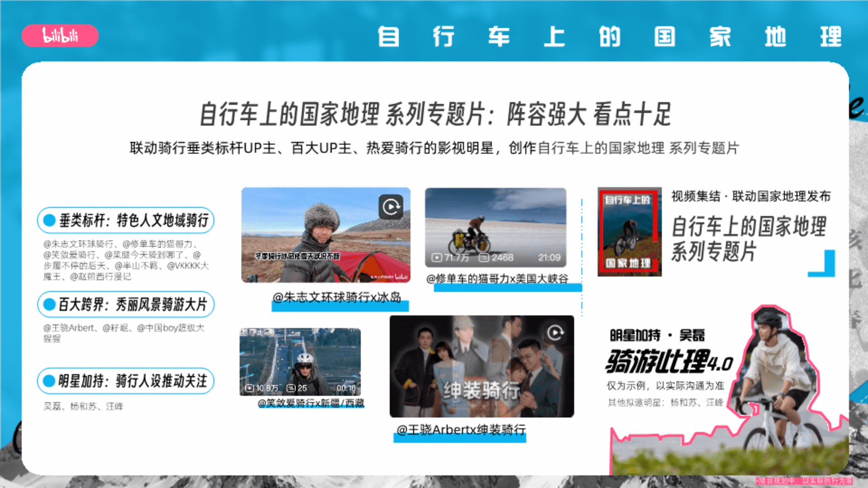This screenshot has width=868, height=488.
Task: Open the Xinjiang/Tibet bridge cycling thumbnail
Action: (x=300, y=362)
